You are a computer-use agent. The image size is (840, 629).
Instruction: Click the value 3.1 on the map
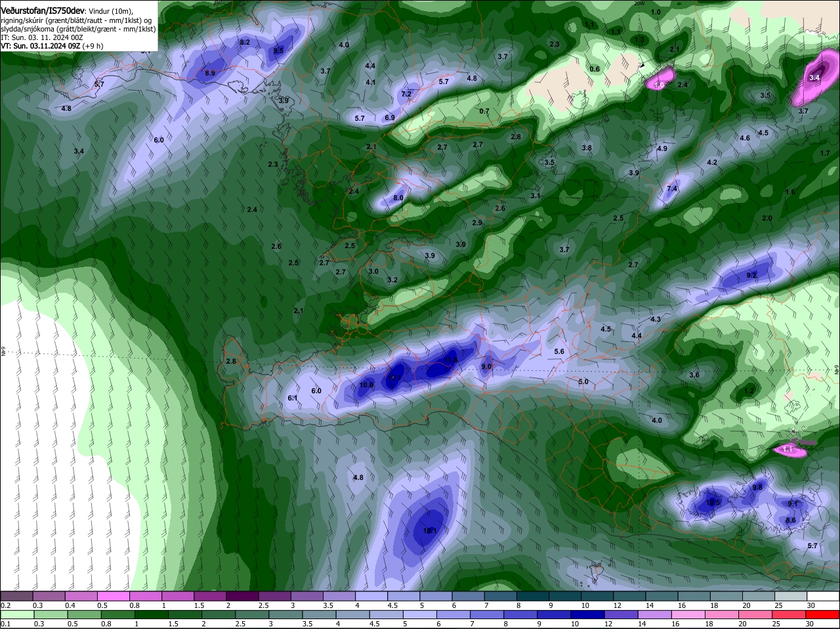[535, 196]
